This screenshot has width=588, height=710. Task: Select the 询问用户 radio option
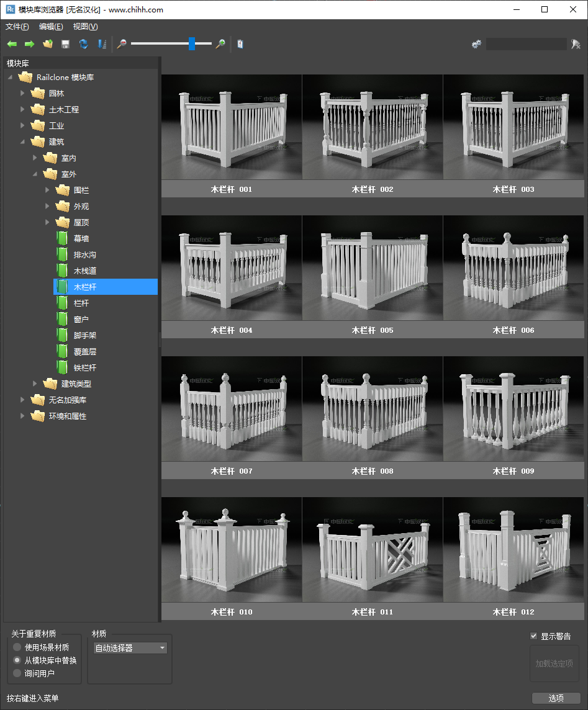pos(17,673)
